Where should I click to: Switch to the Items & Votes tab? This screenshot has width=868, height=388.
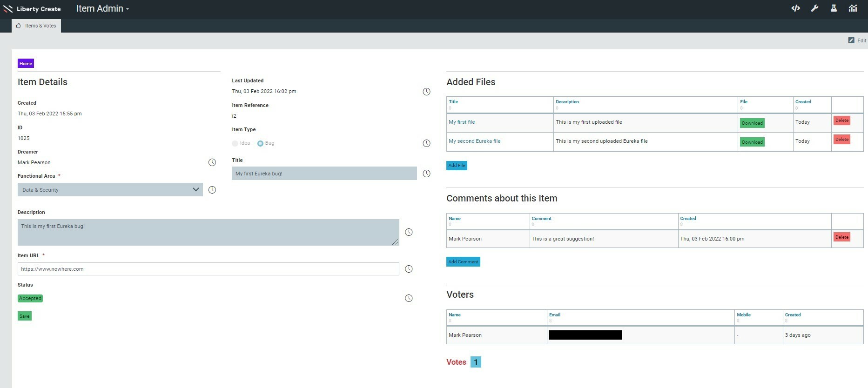click(36, 26)
